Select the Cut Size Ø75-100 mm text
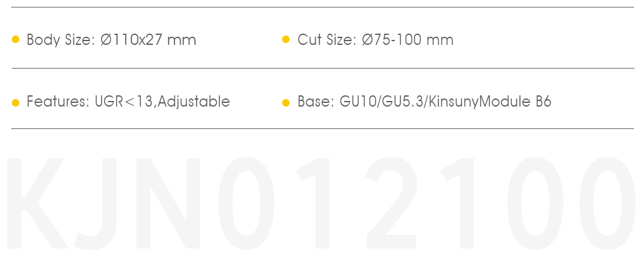 pos(376,40)
